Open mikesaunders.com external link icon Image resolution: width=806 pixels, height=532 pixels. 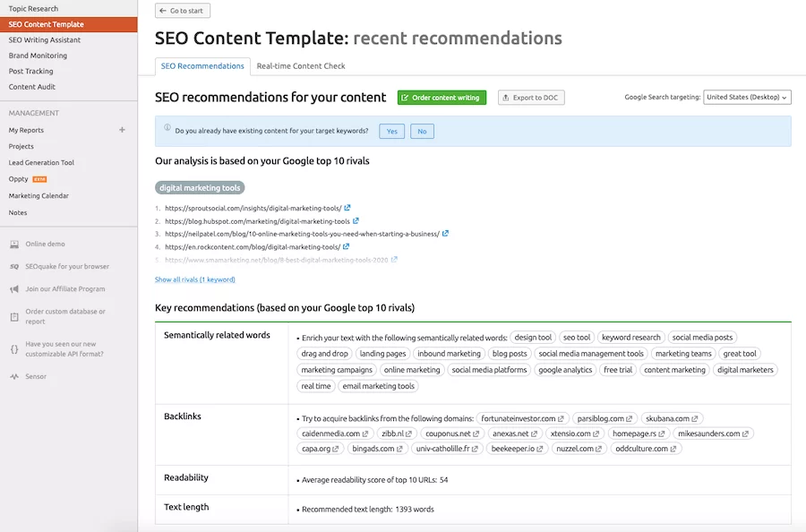coord(745,433)
